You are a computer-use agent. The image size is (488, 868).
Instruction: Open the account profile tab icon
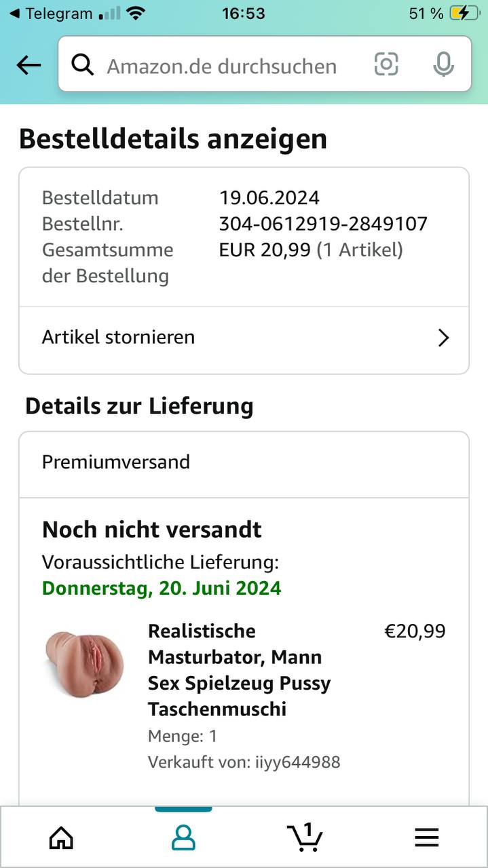pos(183,838)
